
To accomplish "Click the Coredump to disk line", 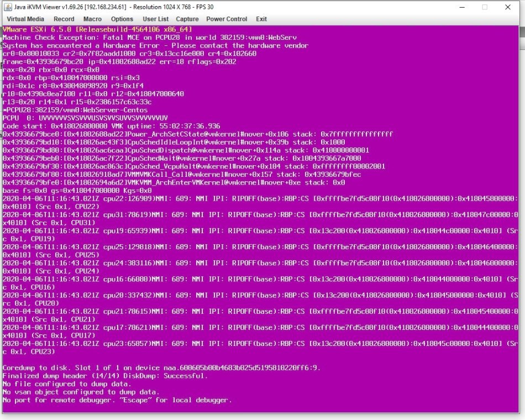I will click(161, 368).
